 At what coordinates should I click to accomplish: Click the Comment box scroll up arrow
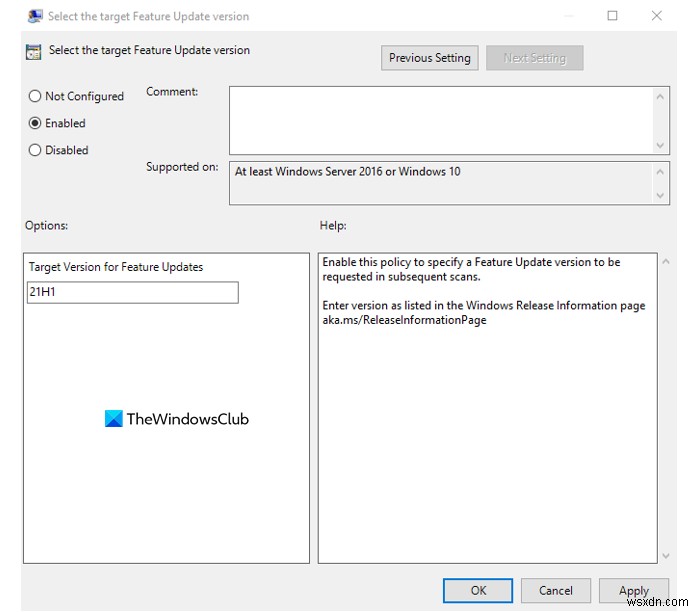point(660,96)
